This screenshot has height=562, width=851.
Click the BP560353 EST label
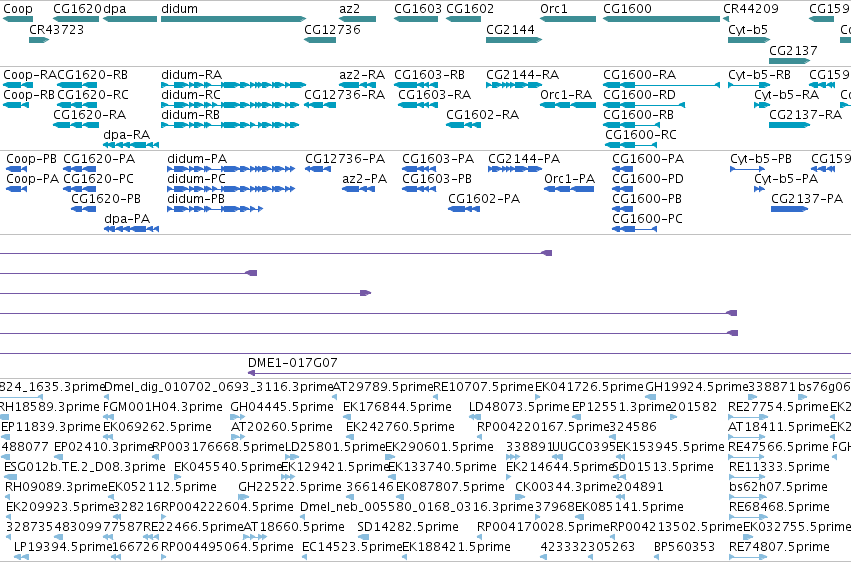[684, 547]
